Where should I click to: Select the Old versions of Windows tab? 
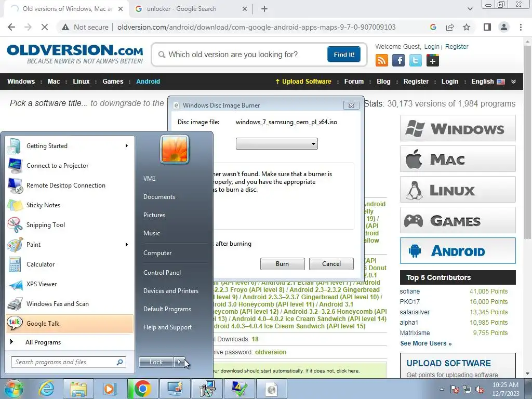(66, 9)
